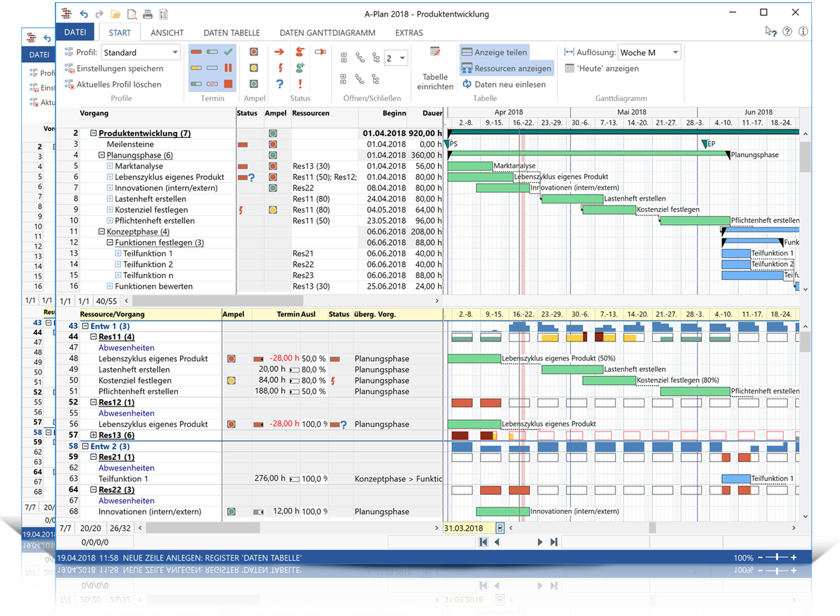Toggle the Anzeige teilen option
This screenshot has height=616, width=840.
494,52
